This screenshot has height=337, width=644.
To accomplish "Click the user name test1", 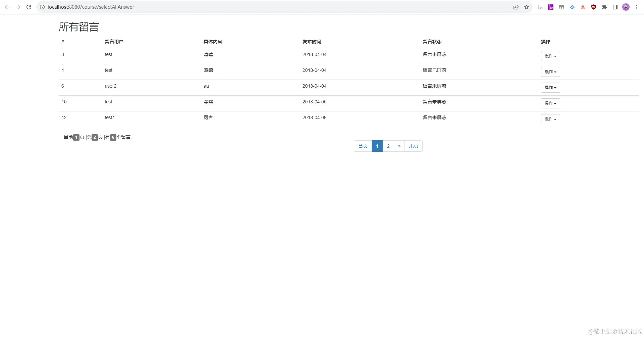I will point(110,117).
